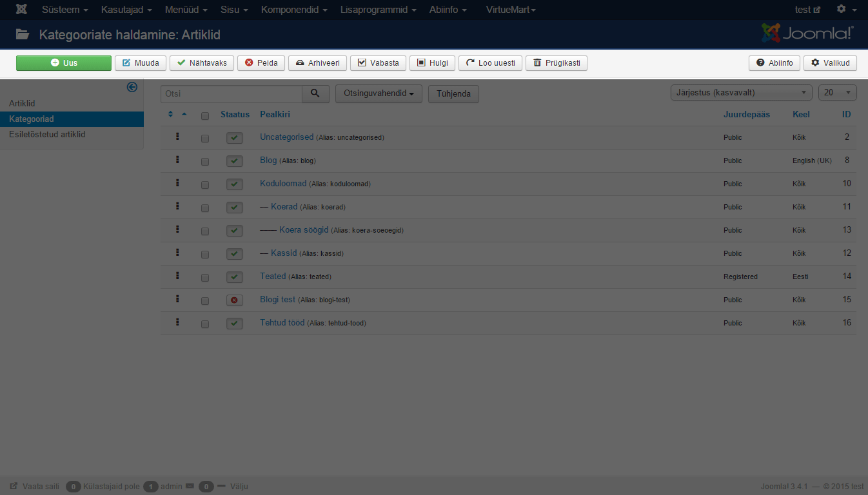Check the Kassid row checkbox

click(x=205, y=255)
